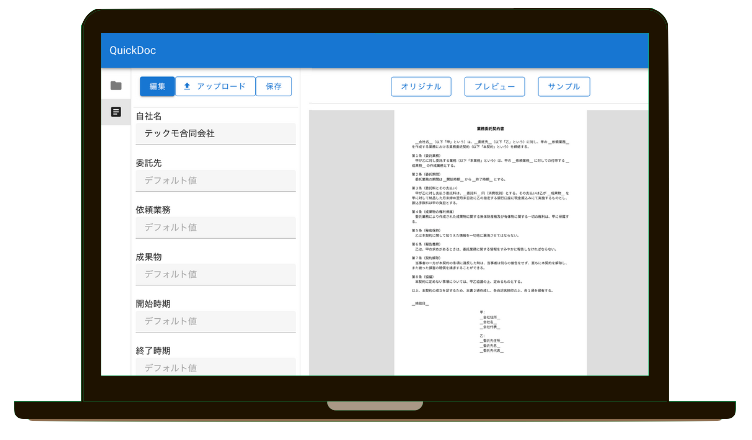Click the 終了時期 input field
The width and height of the screenshot is (752, 440).
click(x=215, y=367)
